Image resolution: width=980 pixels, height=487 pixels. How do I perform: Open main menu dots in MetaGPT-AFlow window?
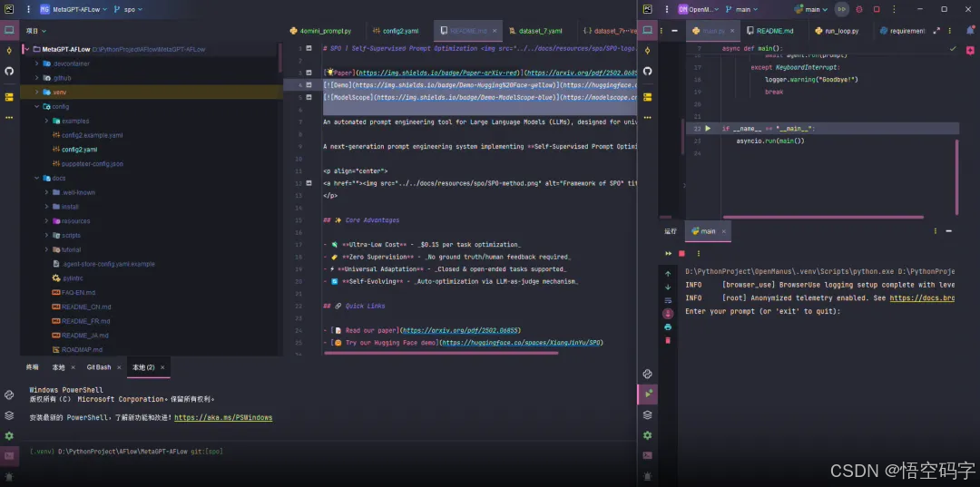tap(27, 9)
